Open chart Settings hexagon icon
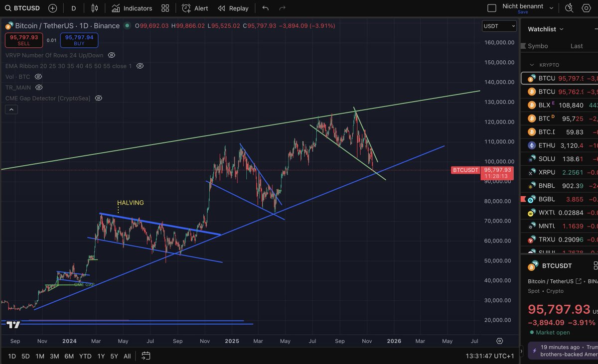598x364 pixels. 587,7
